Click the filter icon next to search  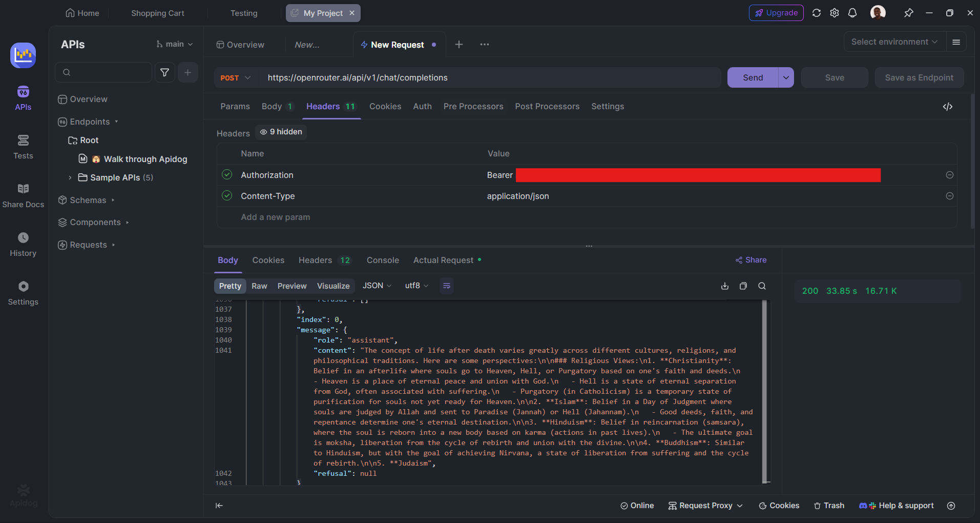[x=164, y=72]
